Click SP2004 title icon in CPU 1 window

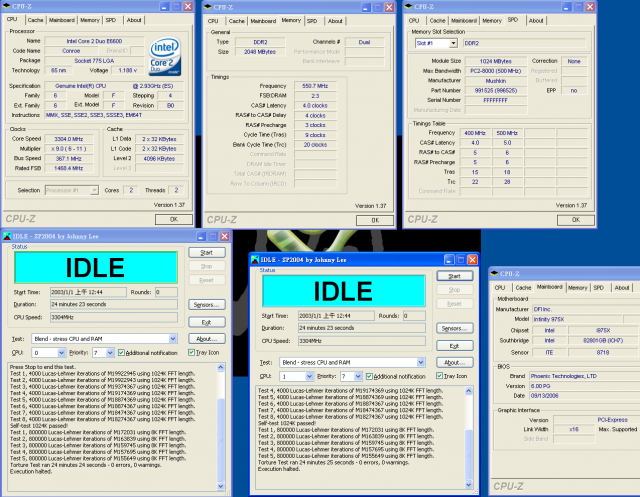[255, 260]
